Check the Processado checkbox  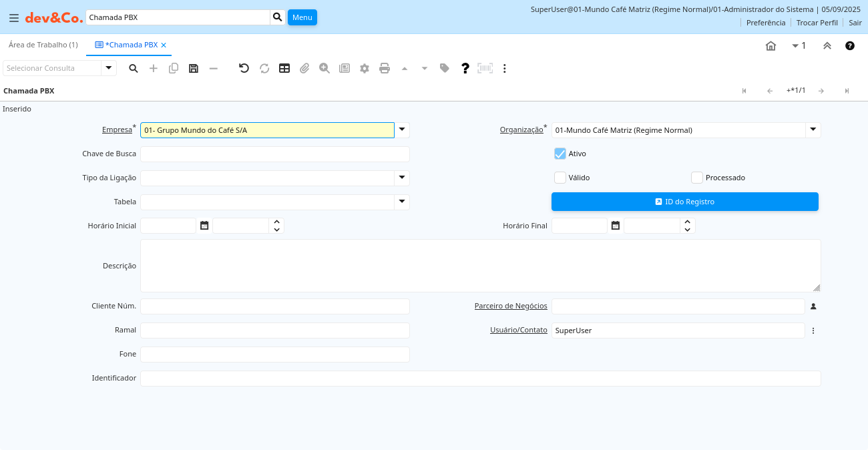[x=697, y=178]
